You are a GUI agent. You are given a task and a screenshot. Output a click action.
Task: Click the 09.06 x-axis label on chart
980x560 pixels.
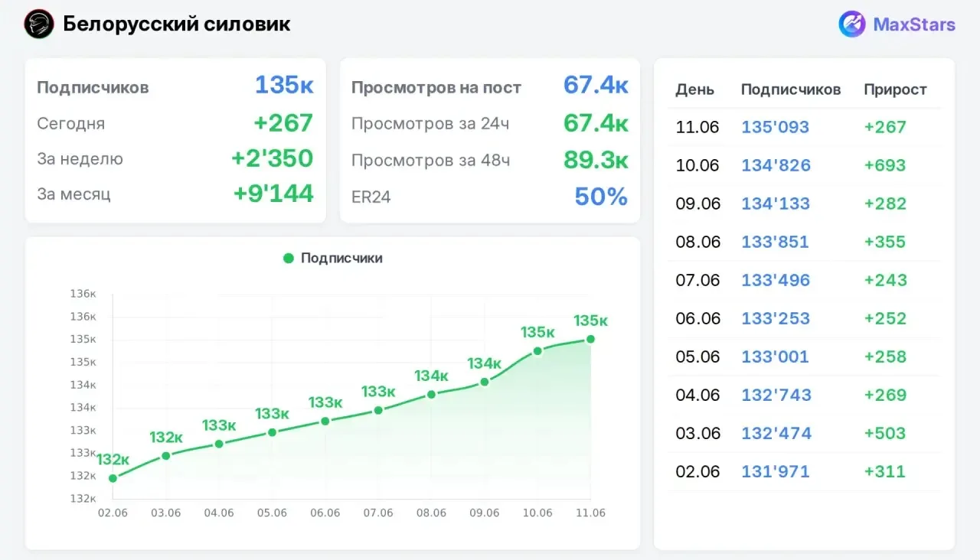click(x=485, y=513)
